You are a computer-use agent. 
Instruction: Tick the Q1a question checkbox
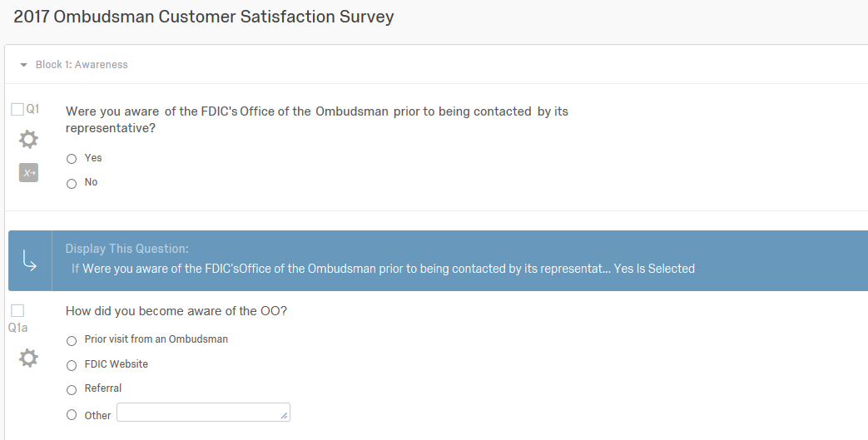pos(17,311)
